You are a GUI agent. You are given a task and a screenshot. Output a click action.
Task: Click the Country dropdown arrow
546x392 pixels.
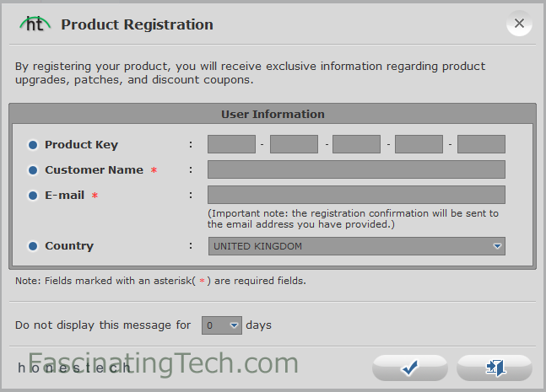point(497,246)
